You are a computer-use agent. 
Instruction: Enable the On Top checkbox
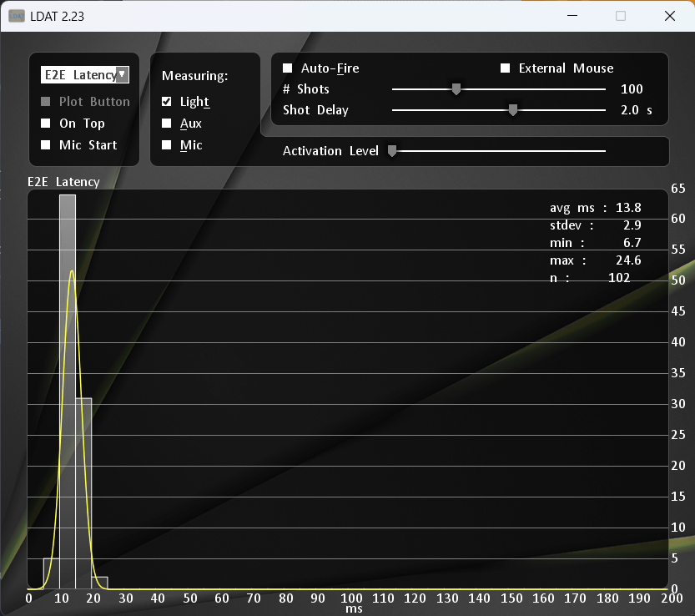pos(46,124)
